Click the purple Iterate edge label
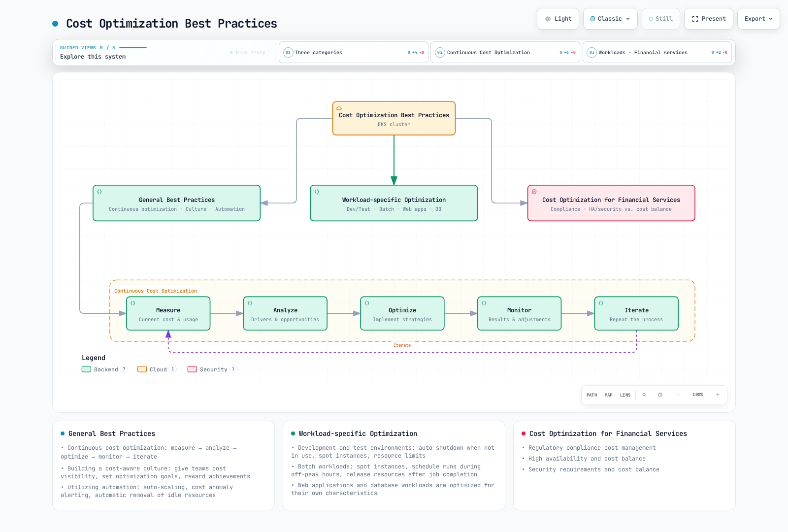The image size is (788, 532). (x=402, y=345)
